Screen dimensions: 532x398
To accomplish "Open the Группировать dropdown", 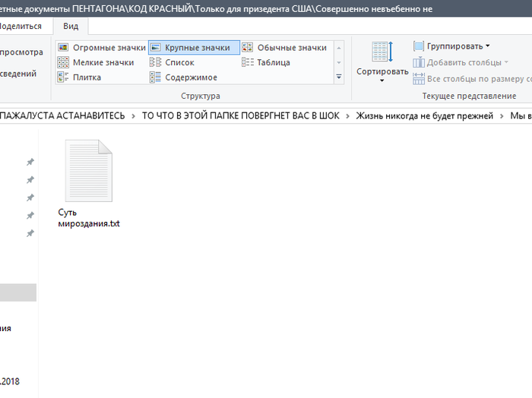I will point(451,46).
